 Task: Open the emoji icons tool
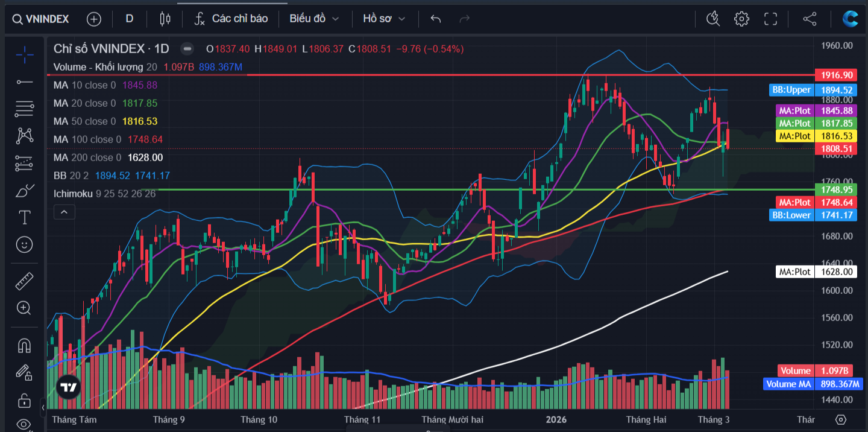click(24, 244)
